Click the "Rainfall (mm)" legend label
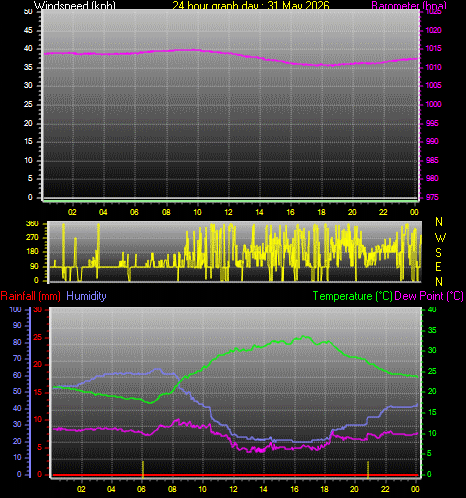The width and height of the screenshot is (466, 498). click(x=31, y=296)
